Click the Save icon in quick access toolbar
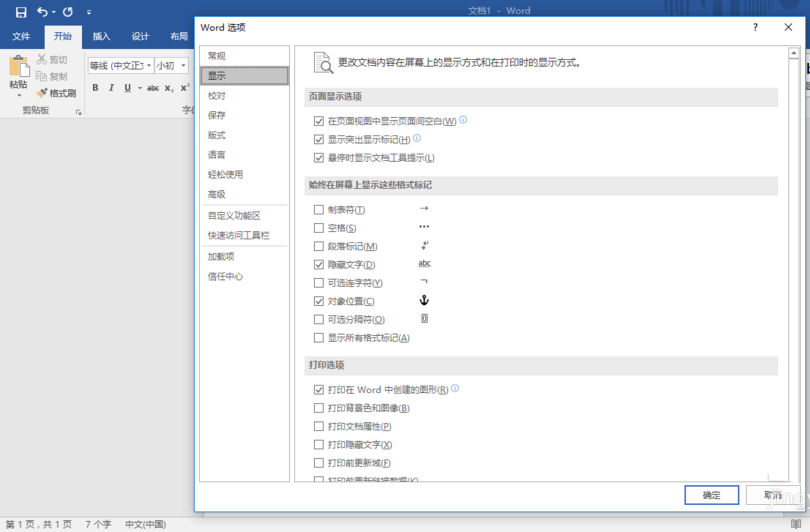This screenshot has height=532, width=810. pos(21,12)
